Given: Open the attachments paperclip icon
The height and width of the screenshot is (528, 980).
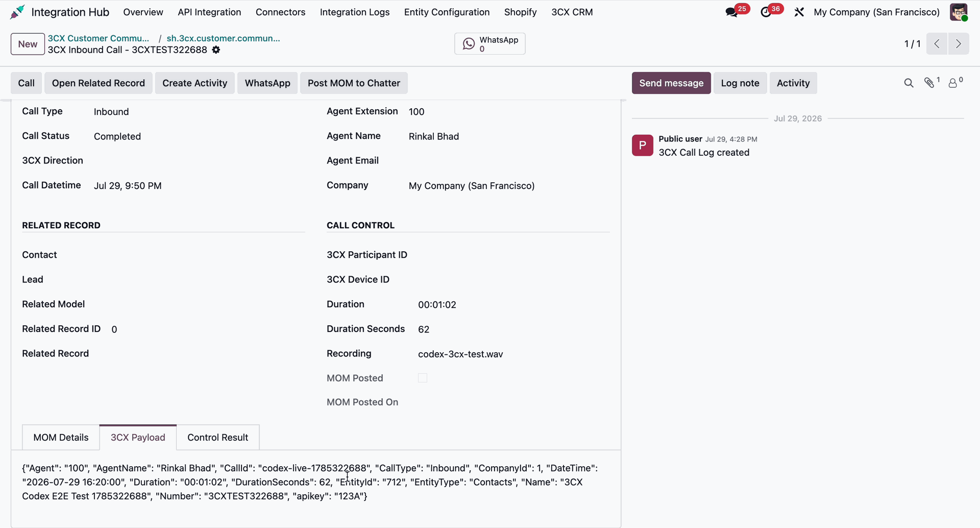Looking at the screenshot, I should [929, 83].
